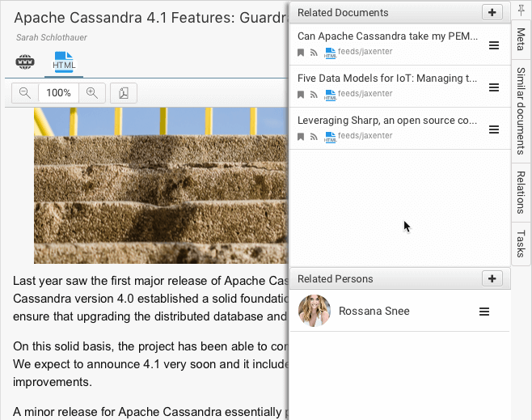Open menu for 'Can Apache Cassandra take my PEM' document
Viewport: 532px width, 420px height.
tap(494, 45)
